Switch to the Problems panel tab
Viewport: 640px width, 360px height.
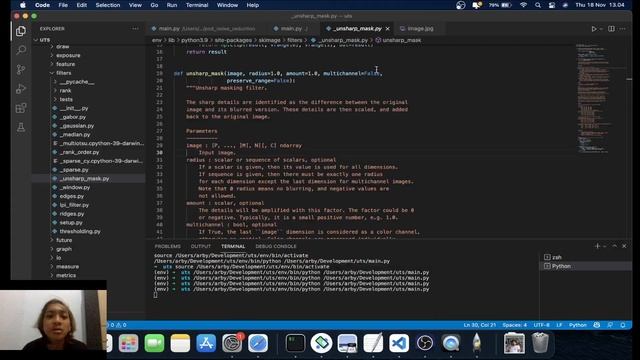[167, 247]
